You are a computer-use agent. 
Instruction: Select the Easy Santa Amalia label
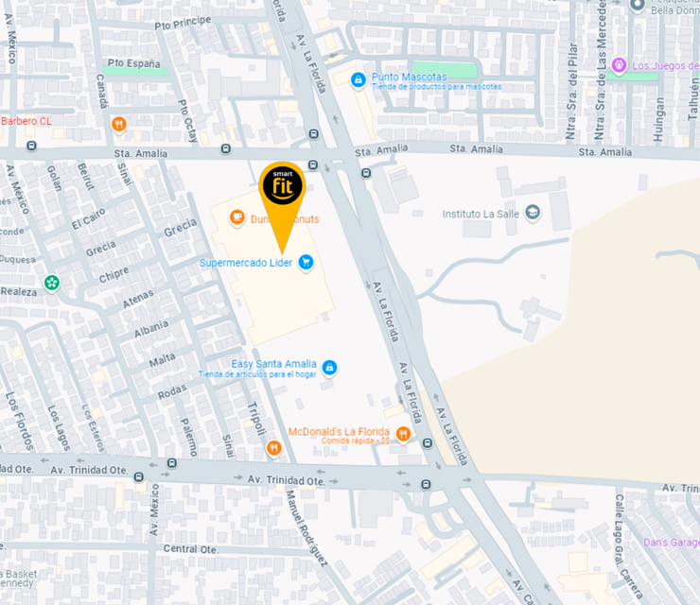tap(273, 364)
